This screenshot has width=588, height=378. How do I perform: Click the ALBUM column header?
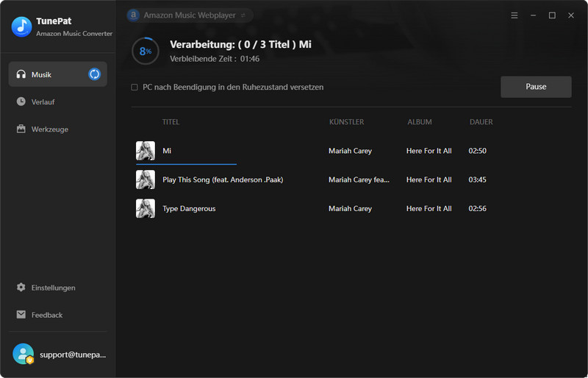point(420,122)
